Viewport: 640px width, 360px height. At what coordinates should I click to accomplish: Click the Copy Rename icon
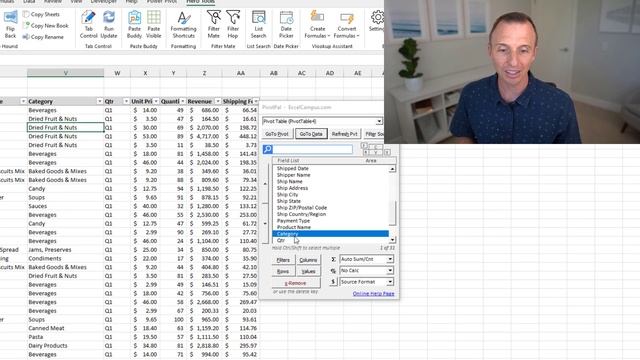[x=26, y=37]
